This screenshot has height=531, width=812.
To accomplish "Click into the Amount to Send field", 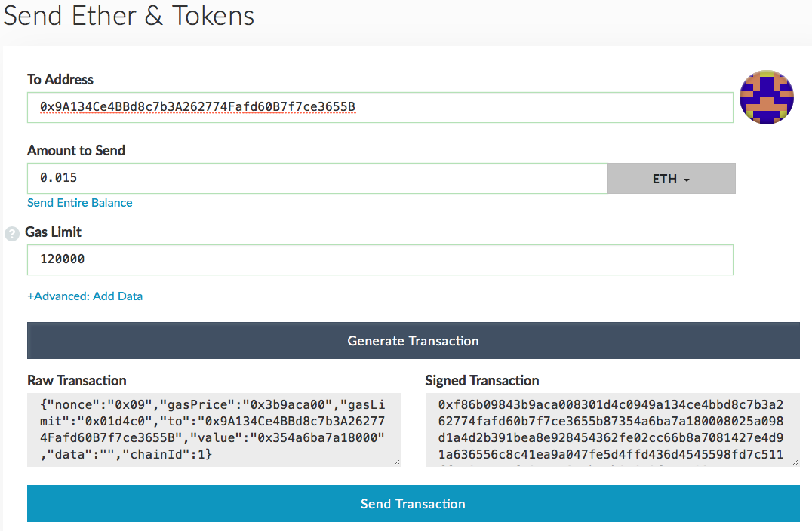I will (317, 179).
